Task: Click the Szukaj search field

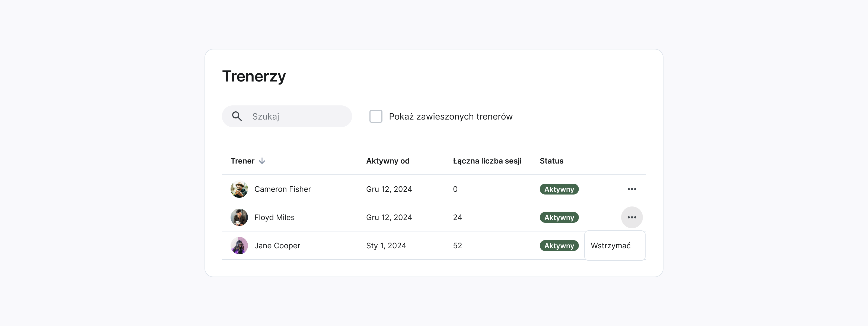Action: (296, 117)
